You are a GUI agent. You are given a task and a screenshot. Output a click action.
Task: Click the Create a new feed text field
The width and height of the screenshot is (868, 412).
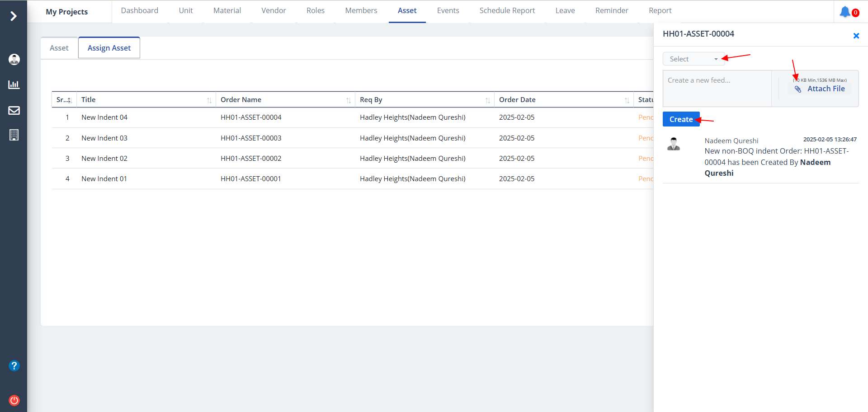tap(717, 88)
